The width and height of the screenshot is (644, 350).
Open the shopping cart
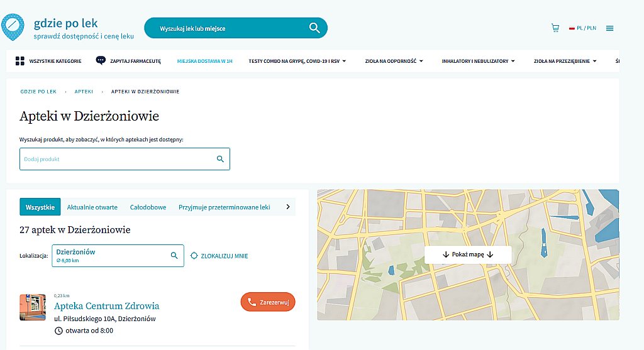pos(555,28)
